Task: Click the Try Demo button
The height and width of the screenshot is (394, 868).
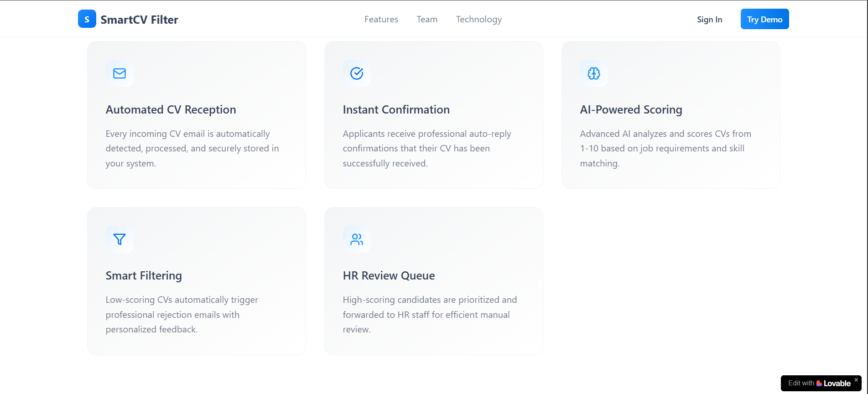Action: (x=765, y=19)
